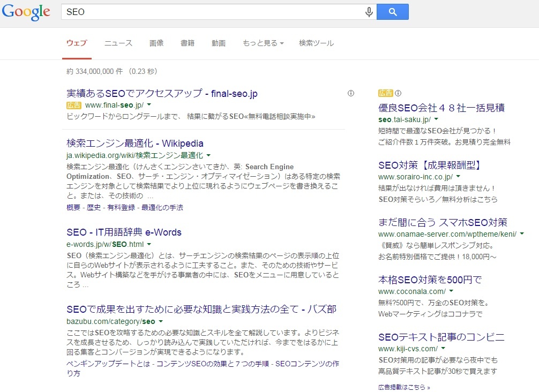This screenshot has height=392, width=539.
Task: Click inside the search input field
Action: pos(214,11)
